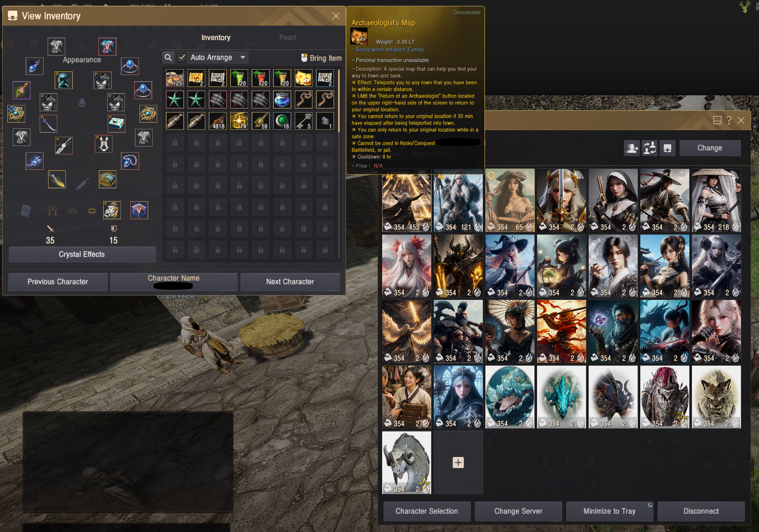
Task: Add a new character with plus slot
Action: (458, 462)
